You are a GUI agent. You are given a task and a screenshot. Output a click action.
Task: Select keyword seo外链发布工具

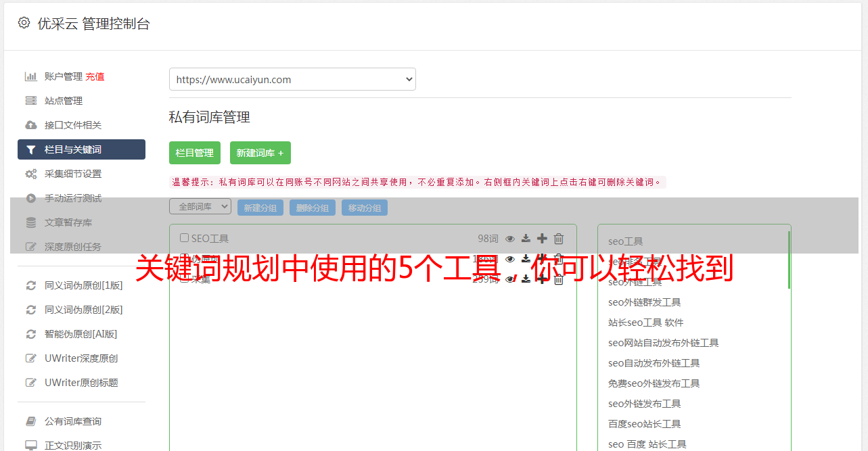(x=645, y=404)
